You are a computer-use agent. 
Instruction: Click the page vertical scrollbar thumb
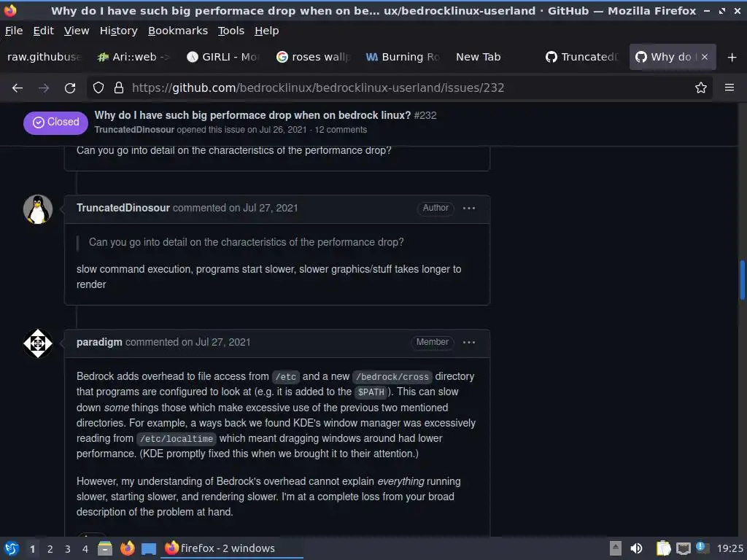[742, 279]
